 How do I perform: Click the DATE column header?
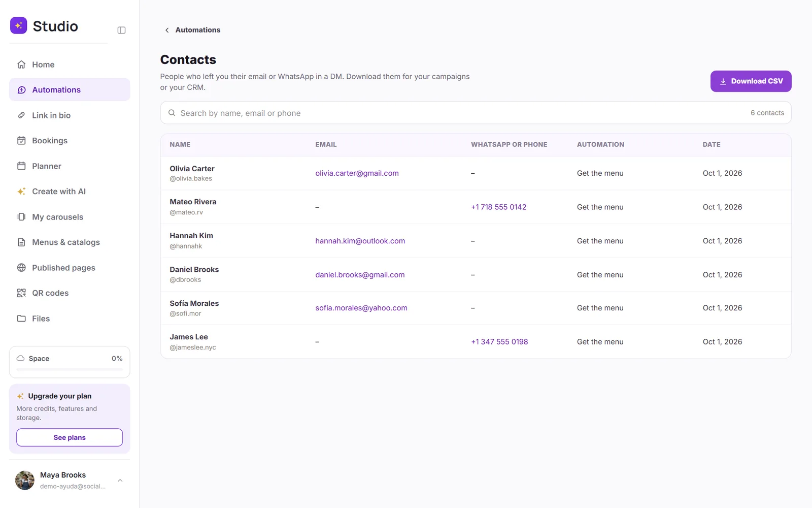point(712,144)
